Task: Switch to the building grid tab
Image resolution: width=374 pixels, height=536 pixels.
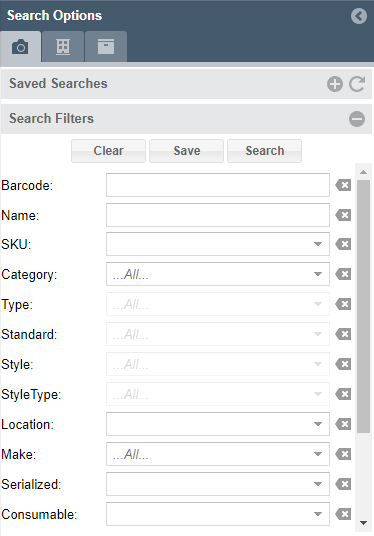Action: pos(63,46)
